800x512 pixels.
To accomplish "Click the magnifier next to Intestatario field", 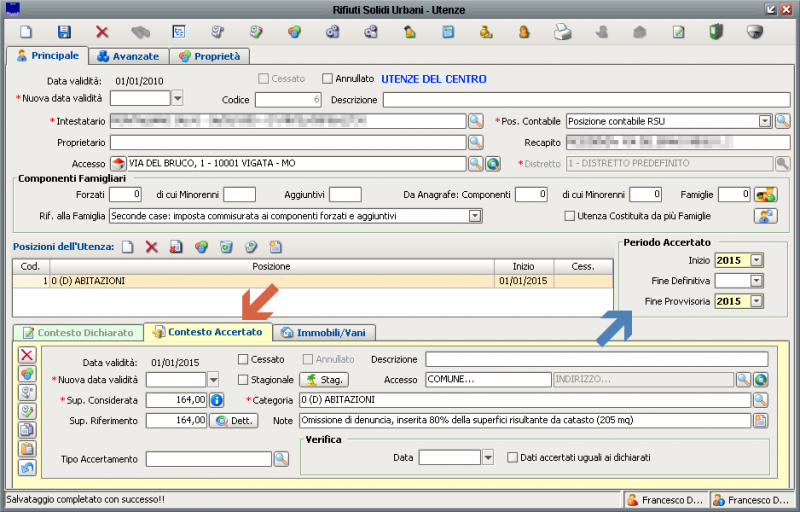I will click(476, 121).
